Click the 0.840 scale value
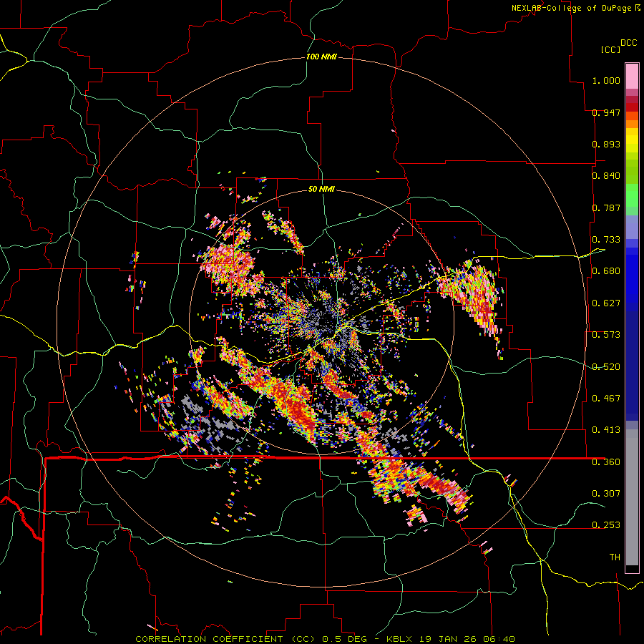 606,176
